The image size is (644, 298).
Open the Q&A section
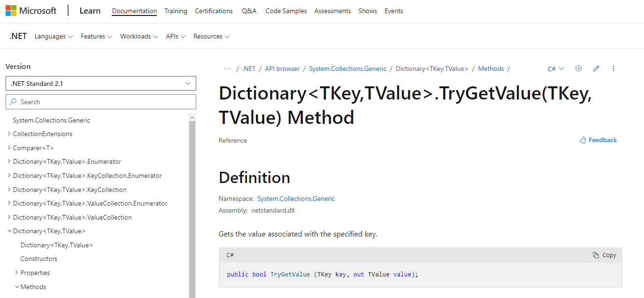point(249,11)
